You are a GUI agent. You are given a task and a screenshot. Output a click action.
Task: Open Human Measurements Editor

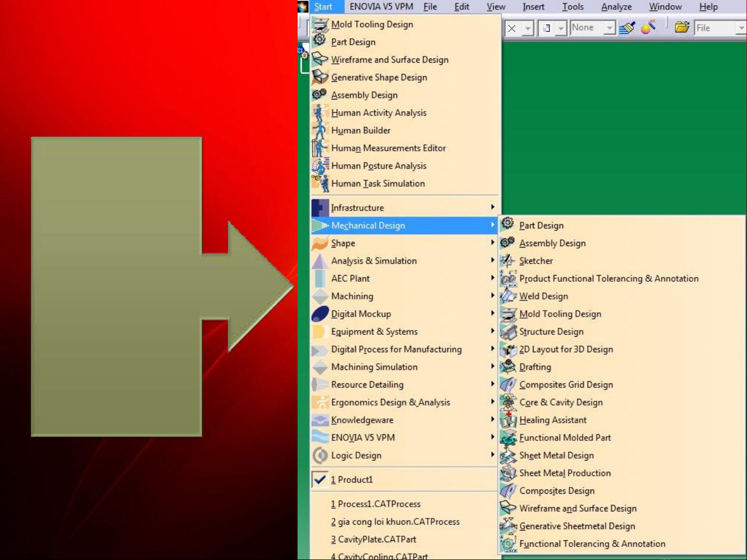point(405,148)
